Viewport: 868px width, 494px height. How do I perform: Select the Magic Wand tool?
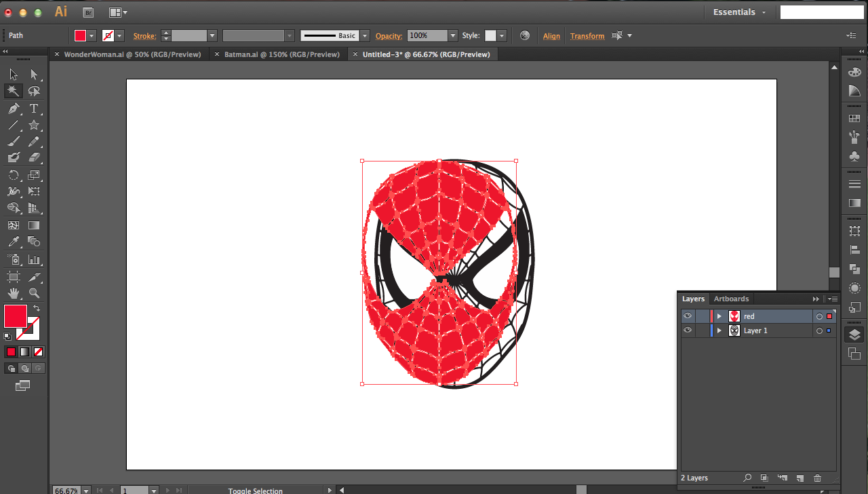(13, 91)
